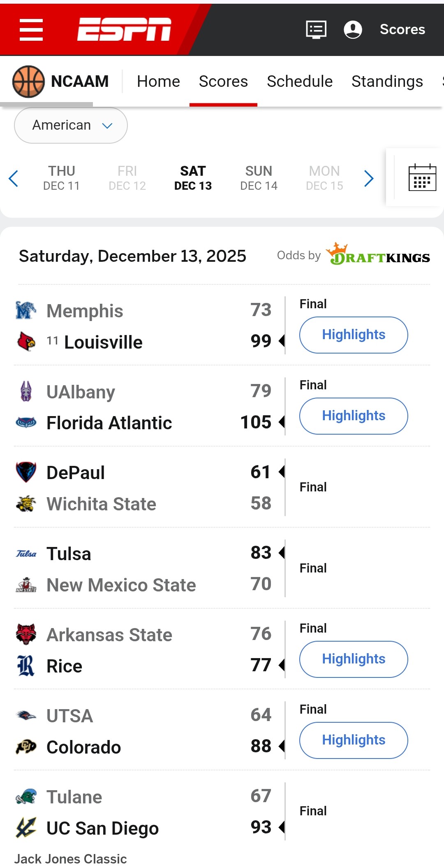Select Sunday Dec 14 scores
Screen dimensions: 444x868
259,178
